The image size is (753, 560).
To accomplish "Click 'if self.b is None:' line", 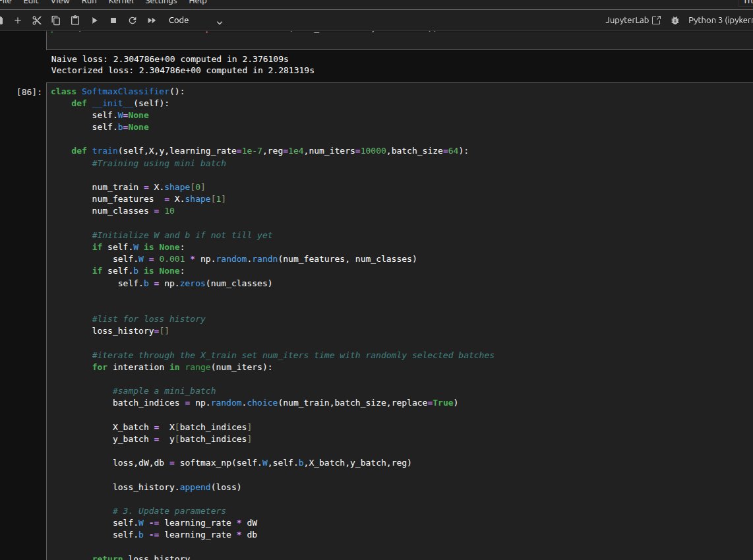I will click(138, 271).
